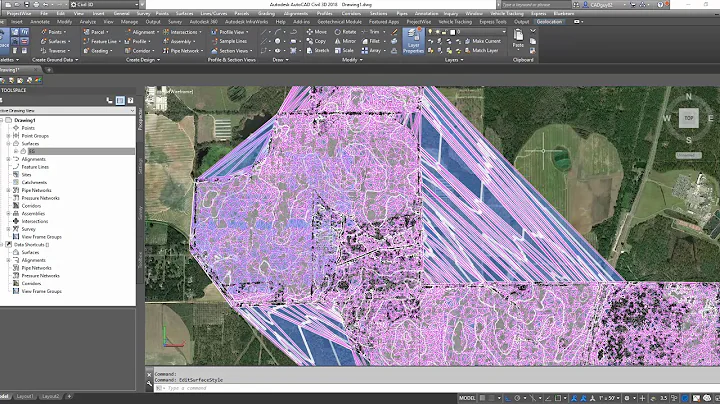The image size is (720, 404).
Task: Click the keyword search box in title bar
Action: [534, 5]
